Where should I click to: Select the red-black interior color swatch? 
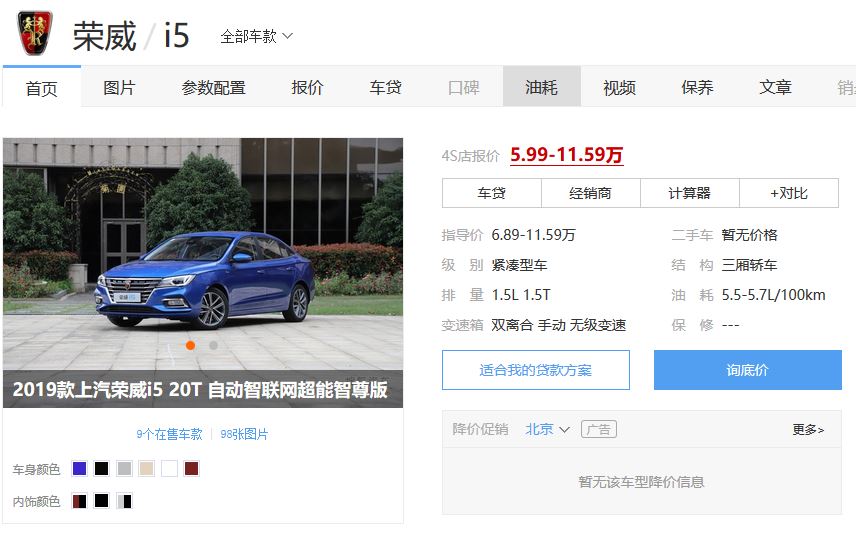[79, 501]
